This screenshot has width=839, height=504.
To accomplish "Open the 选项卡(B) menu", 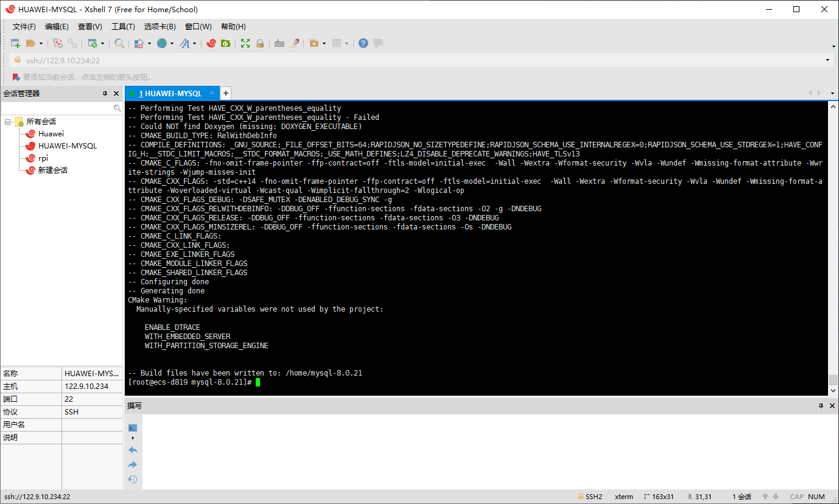I will (160, 27).
